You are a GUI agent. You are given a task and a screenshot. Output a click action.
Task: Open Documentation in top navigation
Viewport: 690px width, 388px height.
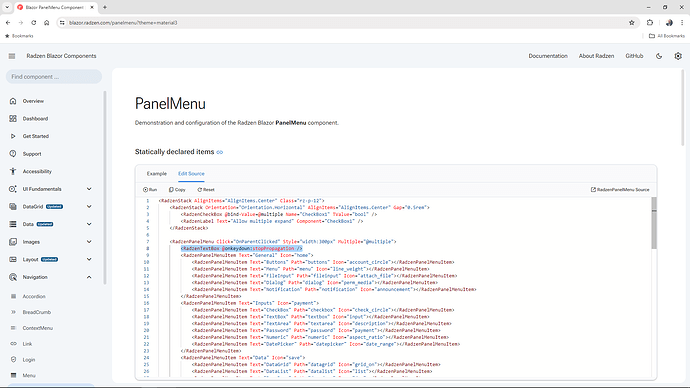point(548,56)
